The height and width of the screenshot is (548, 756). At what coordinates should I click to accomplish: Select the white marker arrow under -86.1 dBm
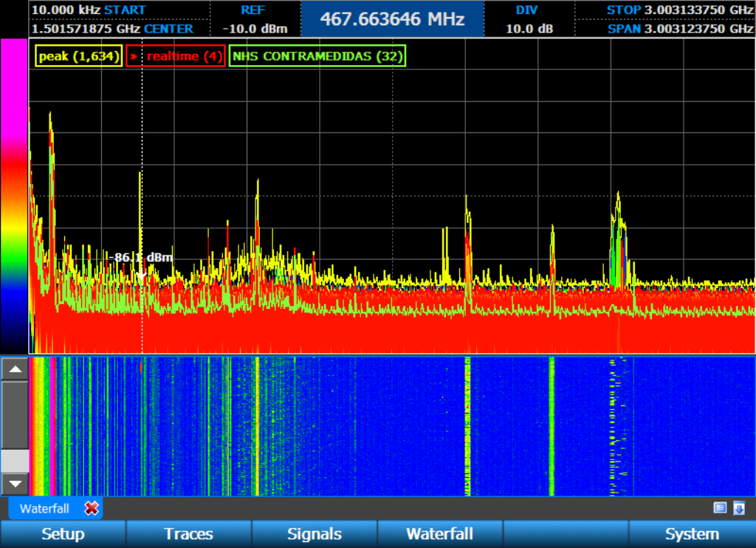(142, 276)
